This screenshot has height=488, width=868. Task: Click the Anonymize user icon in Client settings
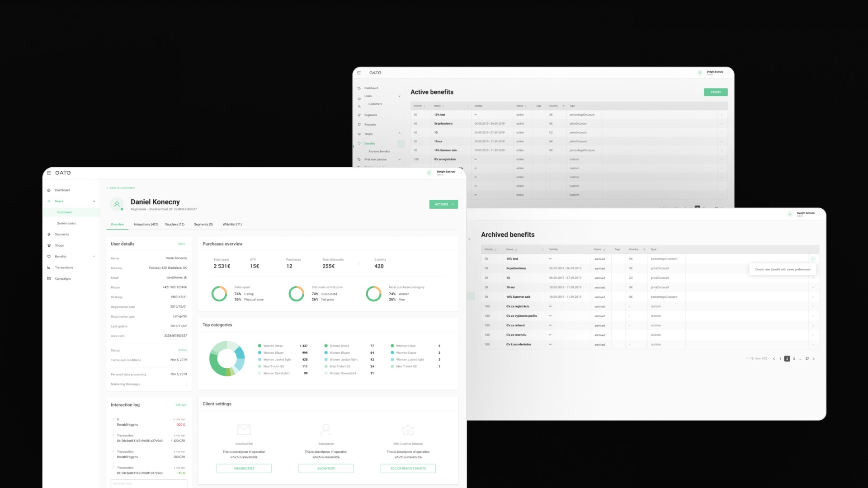click(x=326, y=429)
